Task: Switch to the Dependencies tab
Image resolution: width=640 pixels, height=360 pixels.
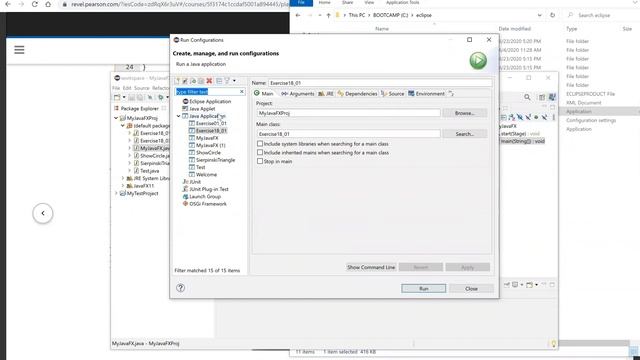Action: [357, 93]
